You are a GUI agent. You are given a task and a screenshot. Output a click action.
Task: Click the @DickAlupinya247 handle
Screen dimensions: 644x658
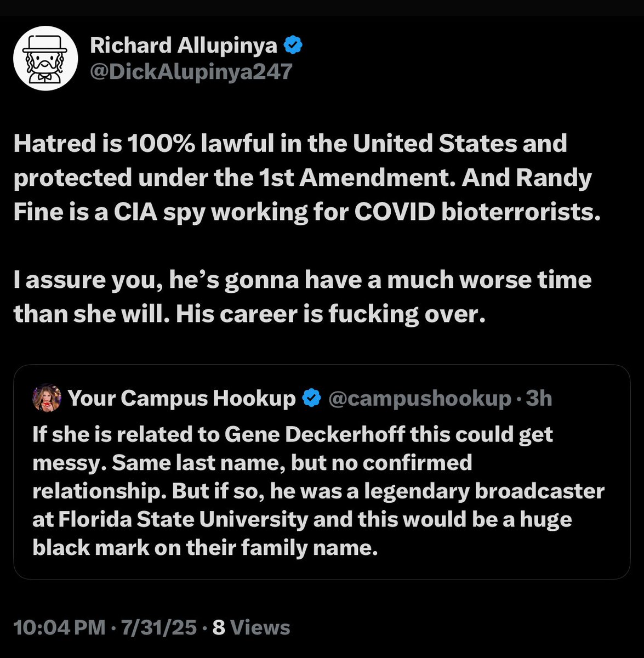click(x=191, y=72)
